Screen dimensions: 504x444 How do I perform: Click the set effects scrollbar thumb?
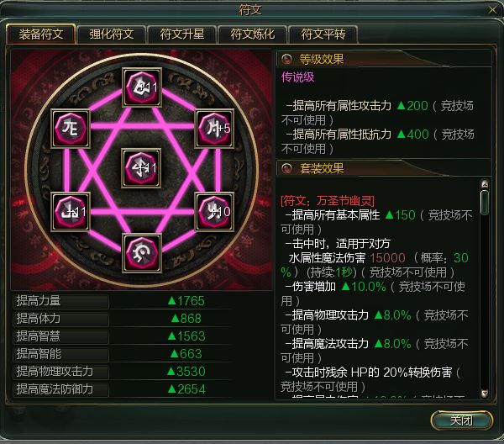[x=485, y=203]
